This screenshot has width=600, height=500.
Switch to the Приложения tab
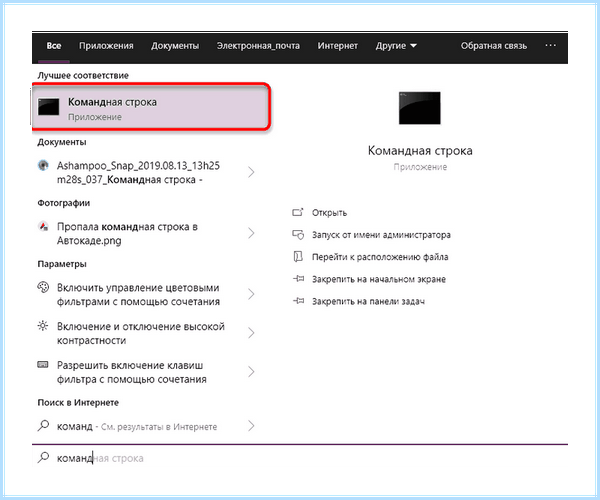(x=106, y=46)
